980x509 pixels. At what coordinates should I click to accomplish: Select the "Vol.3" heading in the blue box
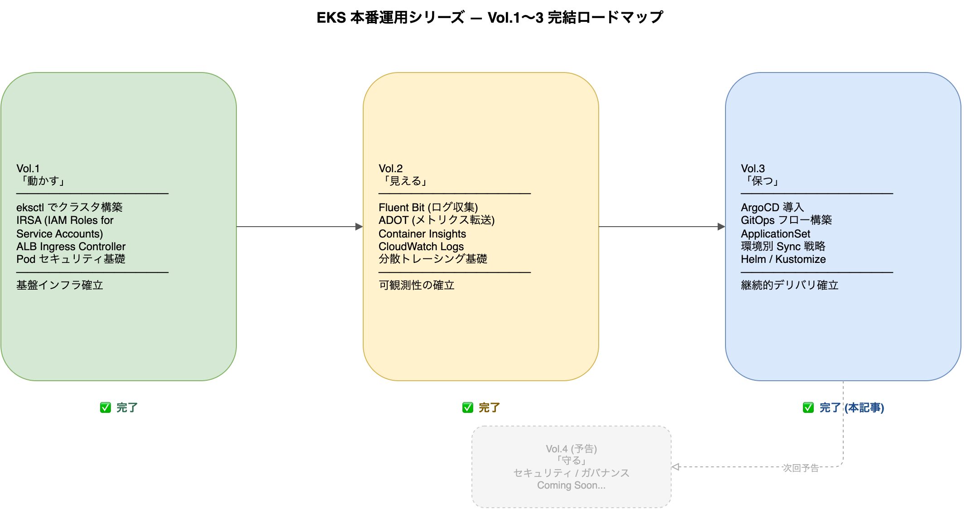click(x=753, y=168)
